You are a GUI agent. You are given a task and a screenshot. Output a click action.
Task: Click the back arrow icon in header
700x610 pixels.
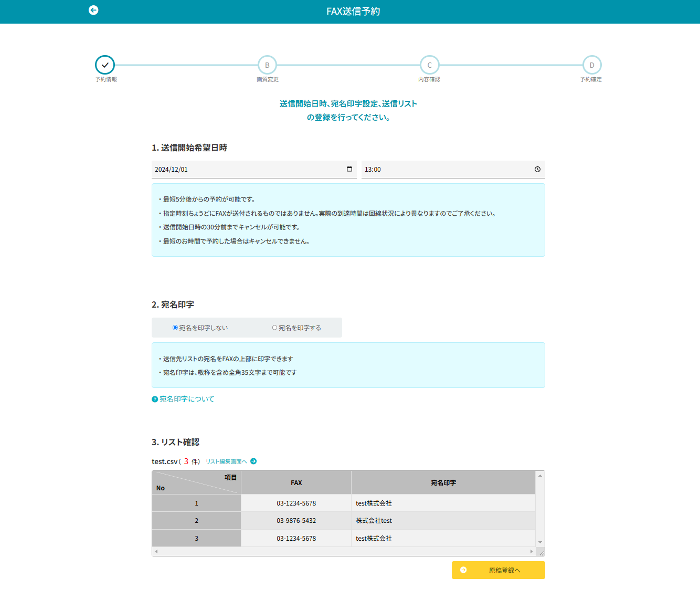[93, 10]
